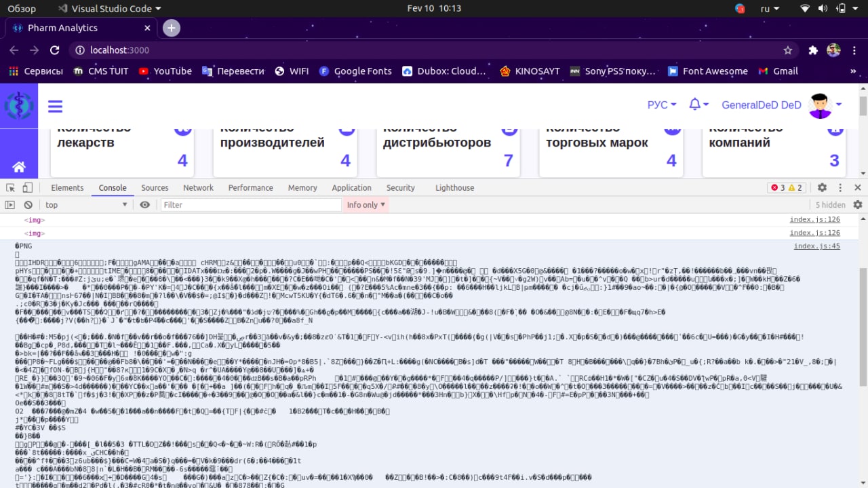The height and width of the screenshot is (488, 868).
Task: Switch to the Elements tab
Action: [67, 188]
